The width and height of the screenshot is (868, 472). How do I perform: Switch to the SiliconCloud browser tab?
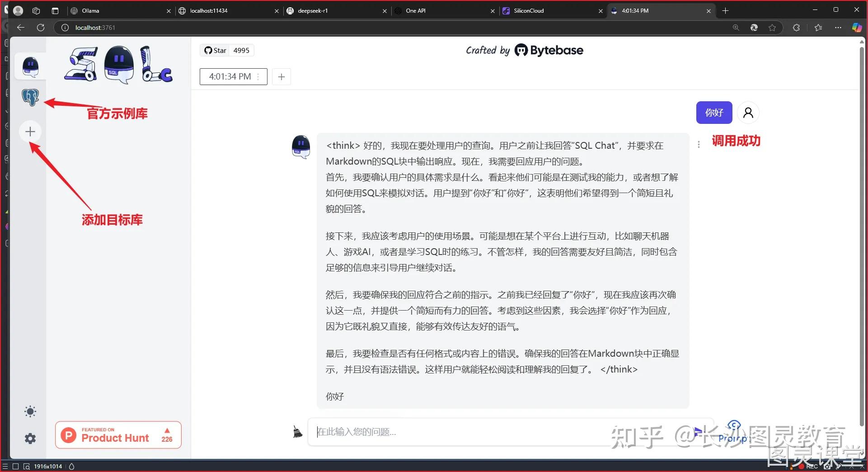point(529,10)
